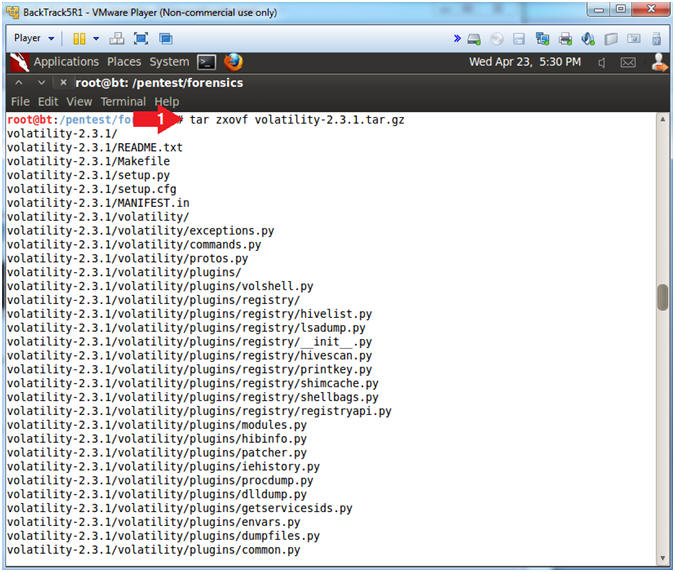Click the terminal window roll-up arrow

pyautogui.click(x=19, y=82)
